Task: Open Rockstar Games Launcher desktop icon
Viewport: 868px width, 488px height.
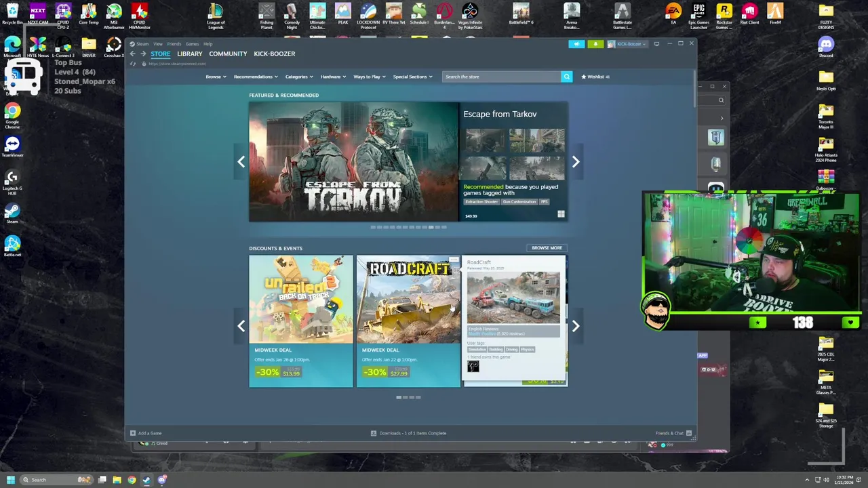Action: coord(724,16)
